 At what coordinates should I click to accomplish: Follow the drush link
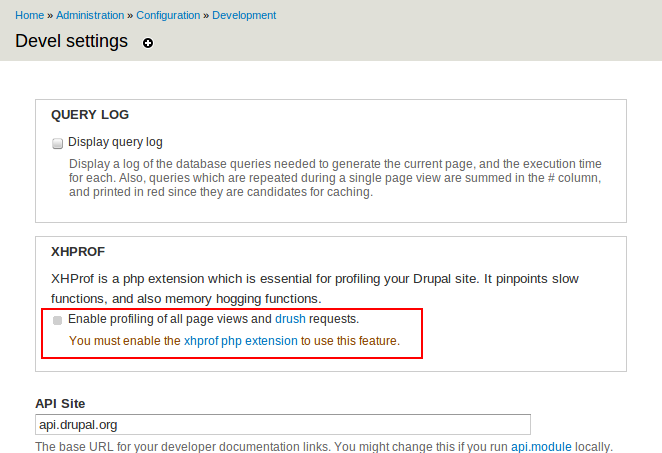coord(290,319)
